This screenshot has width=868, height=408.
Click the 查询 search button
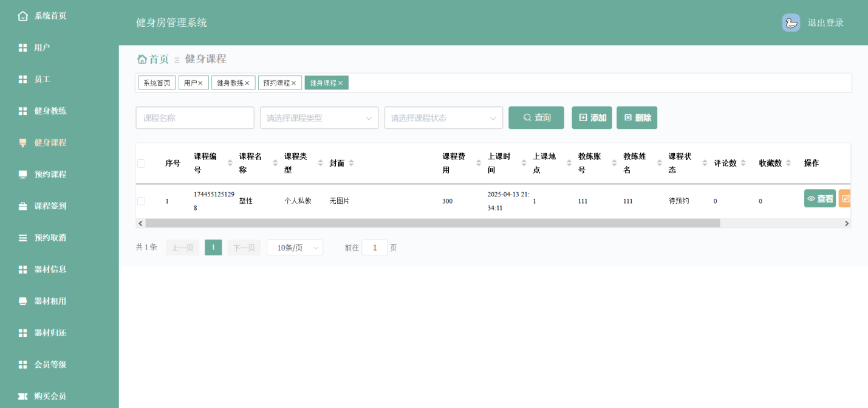tap(536, 118)
